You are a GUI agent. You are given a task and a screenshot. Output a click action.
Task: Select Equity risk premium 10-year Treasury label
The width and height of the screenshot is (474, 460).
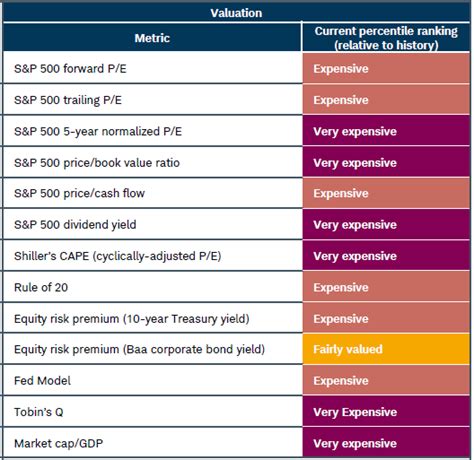(x=132, y=319)
